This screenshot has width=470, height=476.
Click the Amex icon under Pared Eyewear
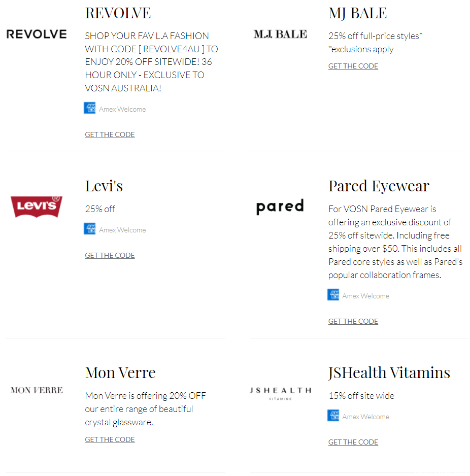(x=333, y=295)
